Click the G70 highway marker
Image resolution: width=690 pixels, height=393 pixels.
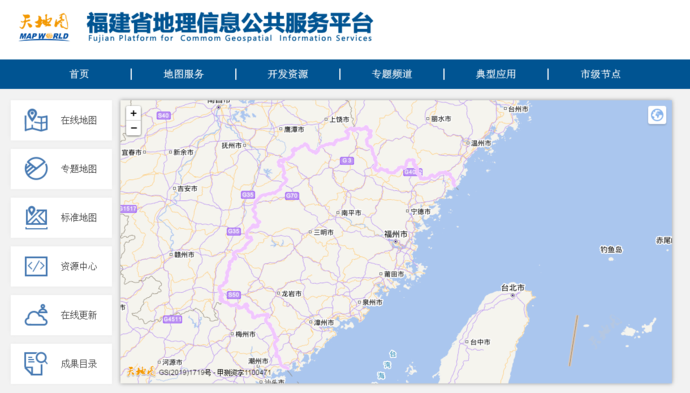[292, 196]
